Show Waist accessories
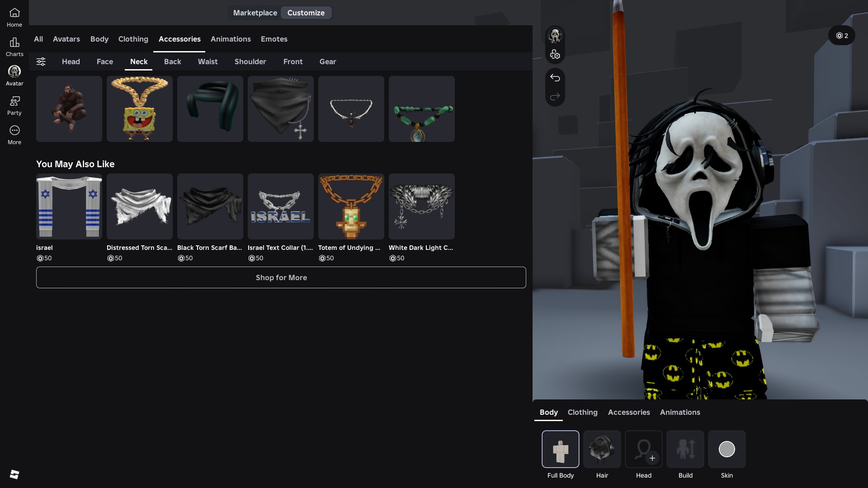This screenshot has width=868, height=488. click(x=208, y=61)
